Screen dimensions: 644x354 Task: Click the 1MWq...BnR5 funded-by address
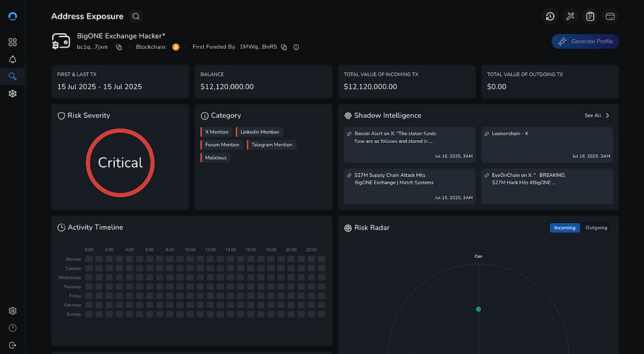258,47
